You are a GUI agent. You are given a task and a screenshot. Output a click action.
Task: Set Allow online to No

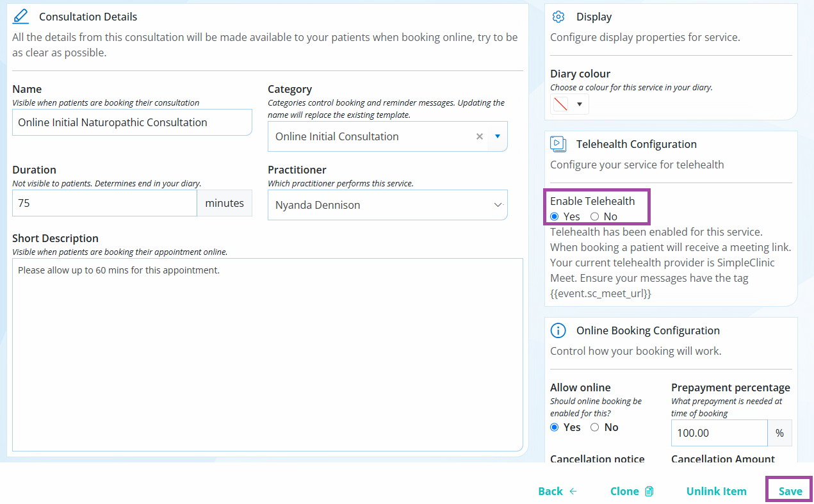(x=595, y=427)
